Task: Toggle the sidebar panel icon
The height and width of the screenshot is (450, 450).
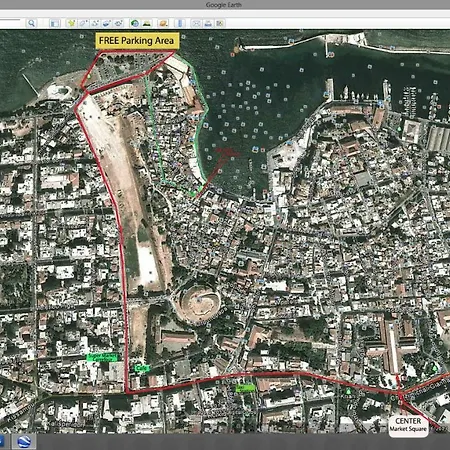Action: 55,23
